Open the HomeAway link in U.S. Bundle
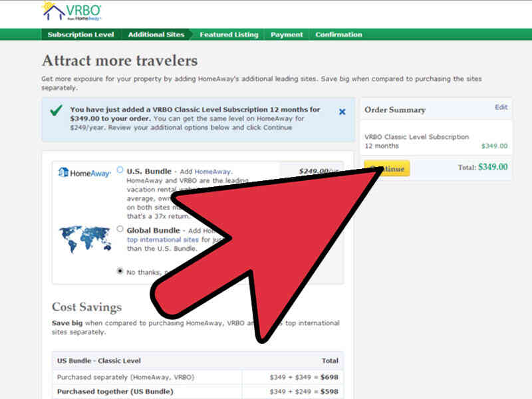532x399 pixels. (213, 172)
